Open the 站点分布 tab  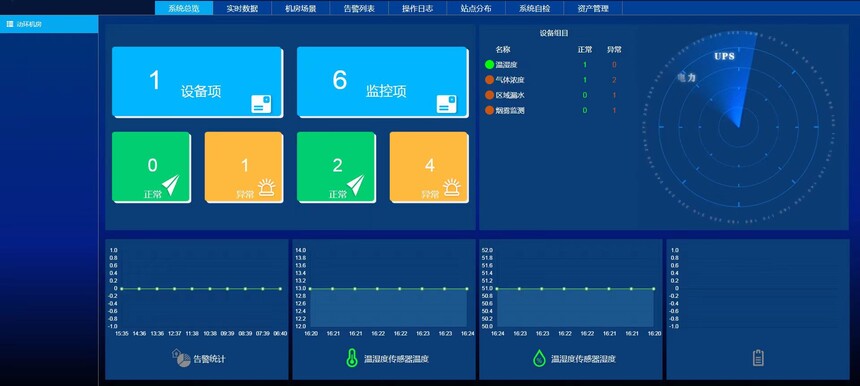coord(476,8)
